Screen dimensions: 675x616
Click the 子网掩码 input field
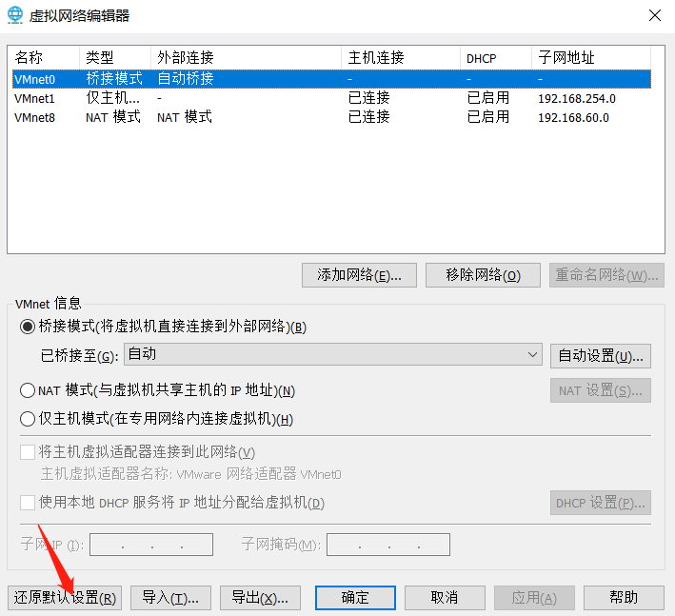click(x=388, y=545)
